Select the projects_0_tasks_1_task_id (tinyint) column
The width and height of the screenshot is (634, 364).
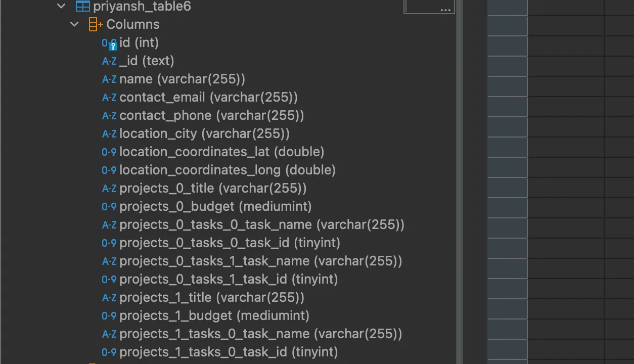(228, 280)
